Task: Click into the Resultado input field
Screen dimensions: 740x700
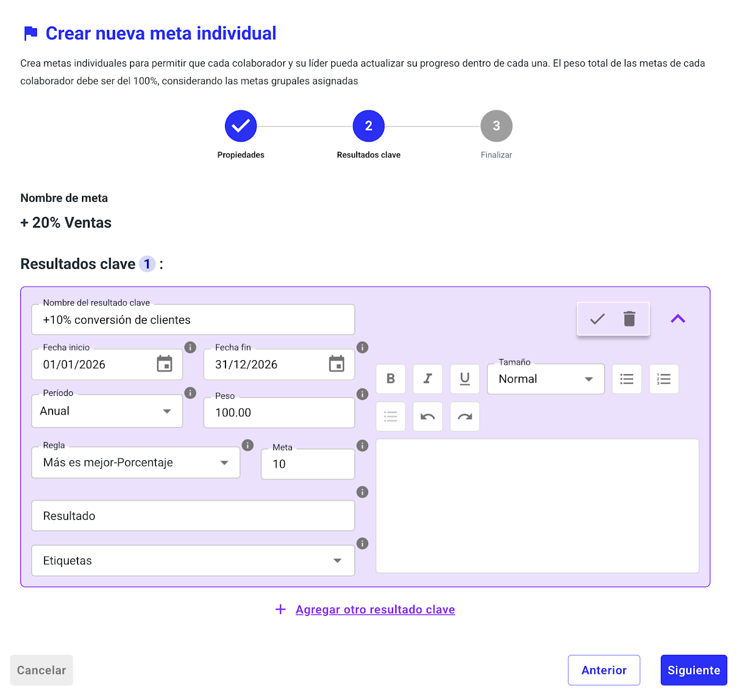Action: point(193,516)
